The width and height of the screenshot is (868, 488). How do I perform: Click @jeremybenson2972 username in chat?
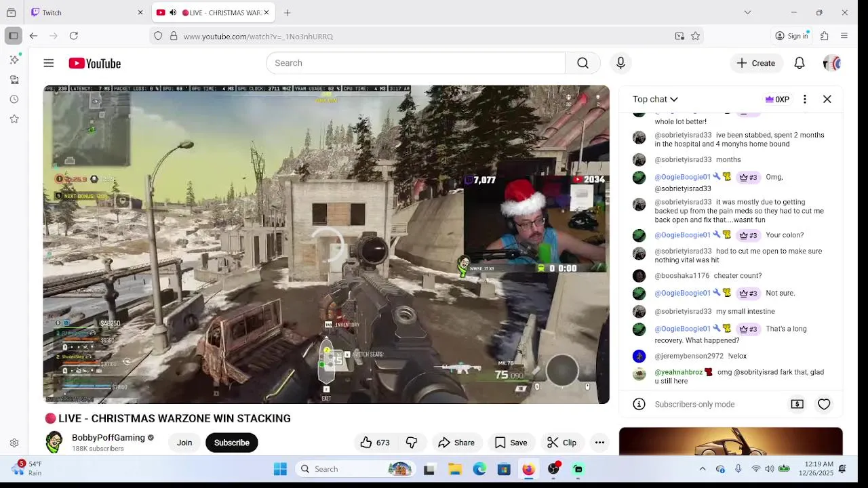tap(689, 356)
